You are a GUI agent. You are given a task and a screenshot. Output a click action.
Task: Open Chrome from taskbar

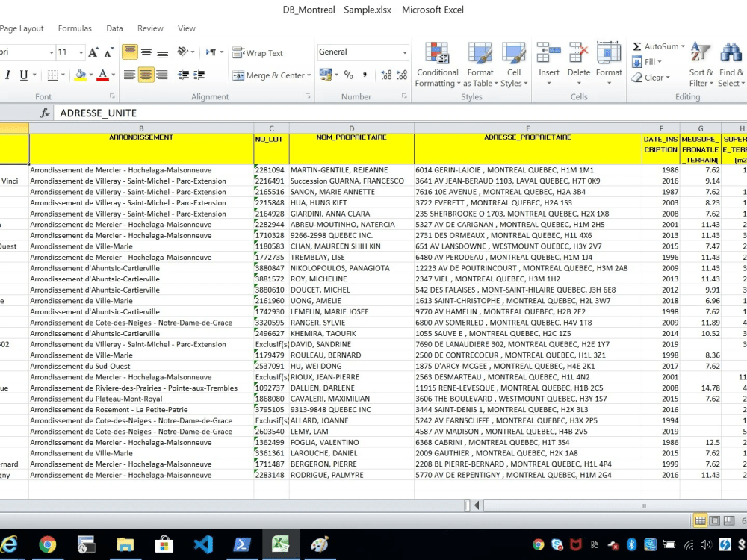click(x=47, y=544)
